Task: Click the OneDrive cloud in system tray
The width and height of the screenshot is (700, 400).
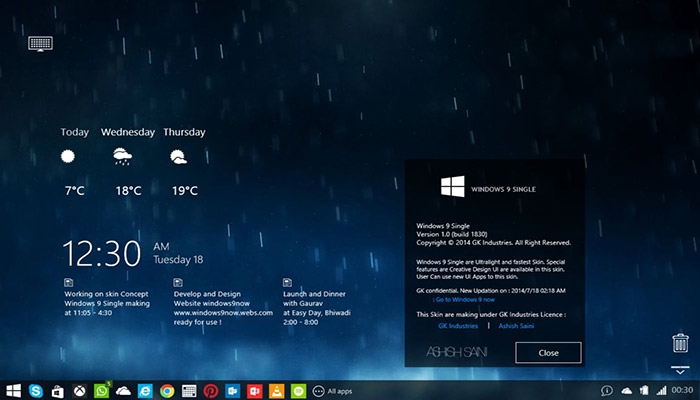Action: pos(627,391)
